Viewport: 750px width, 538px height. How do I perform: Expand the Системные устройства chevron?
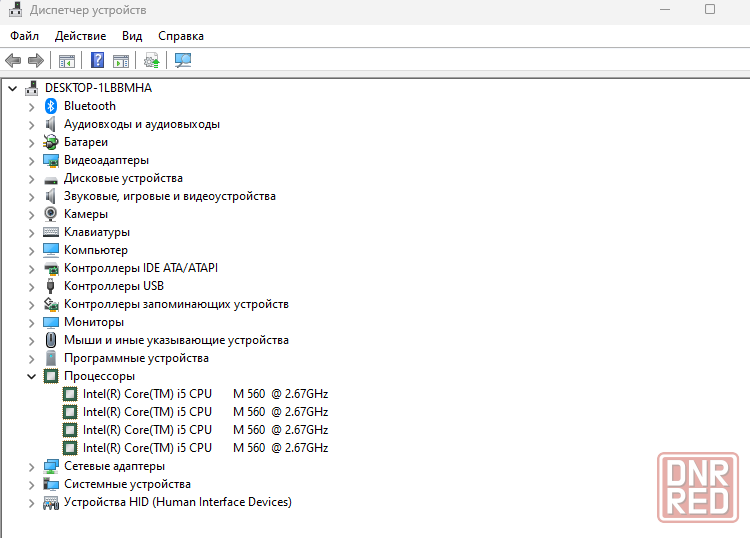pyautogui.click(x=32, y=484)
